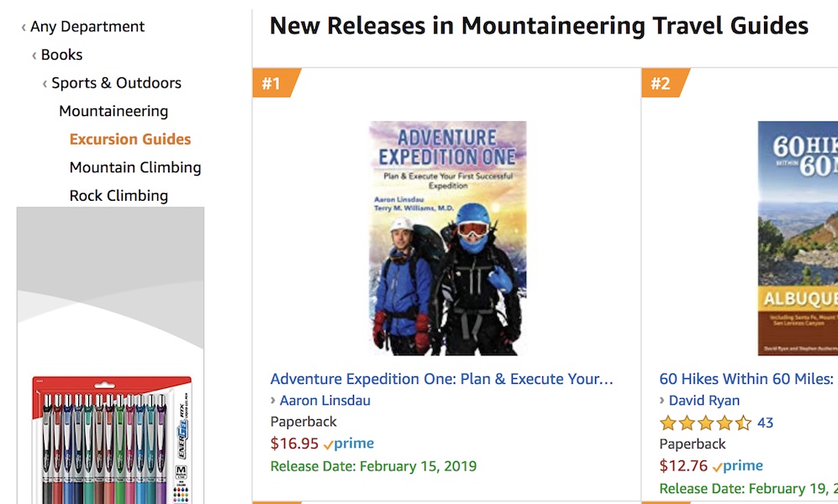This screenshot has width=838, height=504.
Task: Click the EnerGel pens advertisement image
Action: coord(111,437)
